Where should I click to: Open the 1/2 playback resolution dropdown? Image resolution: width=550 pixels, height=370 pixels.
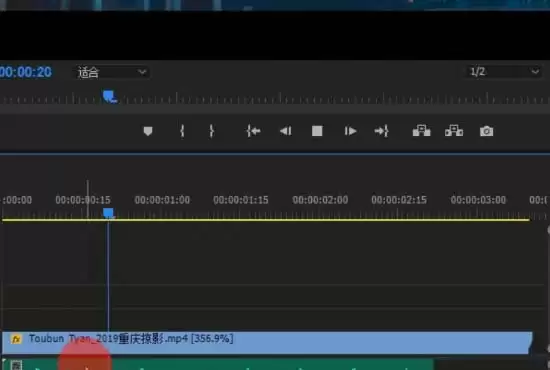(x=503, y=72)
